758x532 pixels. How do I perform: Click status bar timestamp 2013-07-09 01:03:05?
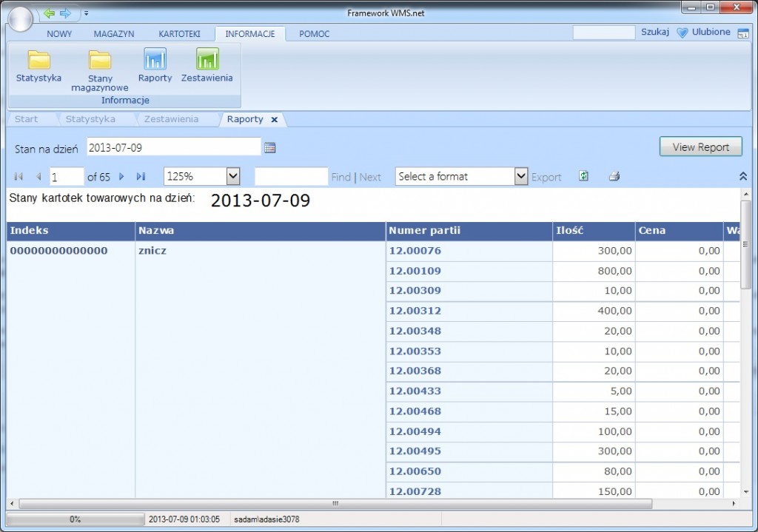(x=184, y=519)
